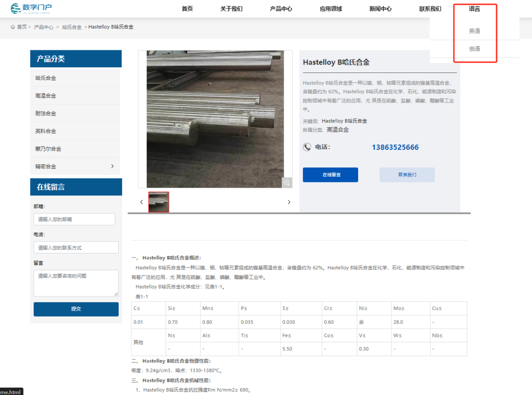Choose 俄语 in the language menu
The image size is (532, 395).
(474, 49)
